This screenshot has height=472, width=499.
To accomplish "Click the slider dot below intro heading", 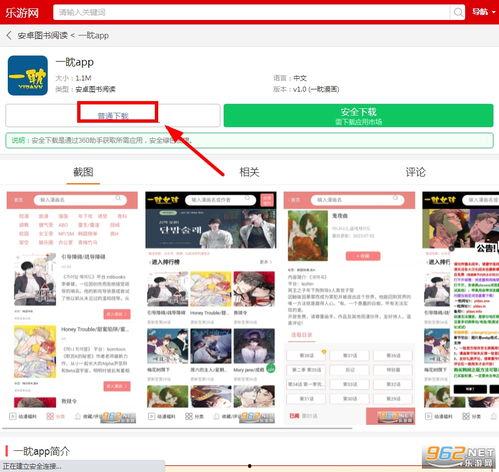I will tap(250, 466).
